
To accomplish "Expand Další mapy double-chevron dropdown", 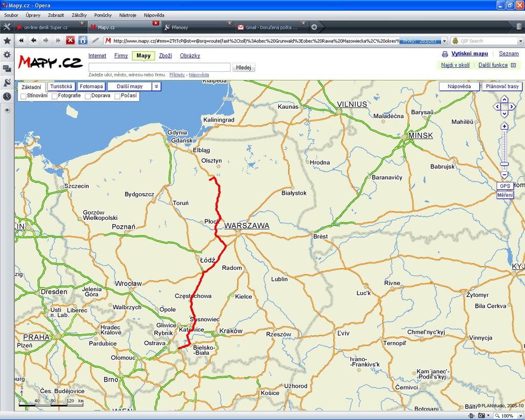I will click(x=156, y=87).
